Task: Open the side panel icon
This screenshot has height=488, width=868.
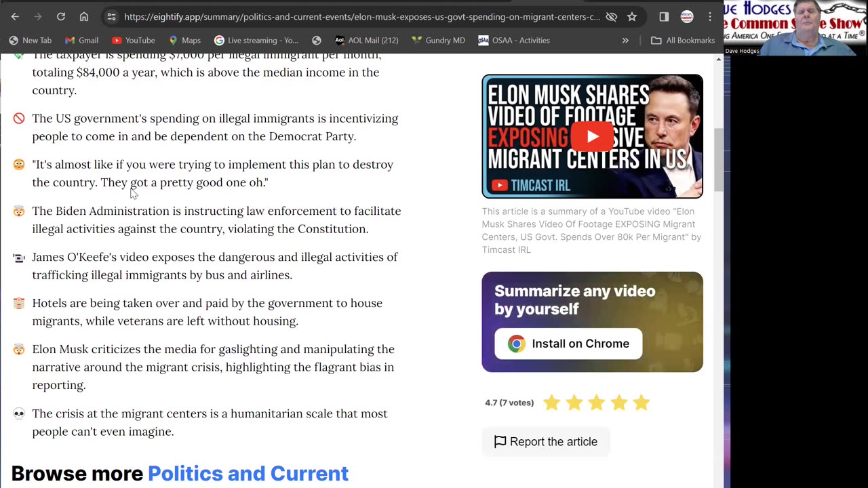Action: click(x=664, y=16)
